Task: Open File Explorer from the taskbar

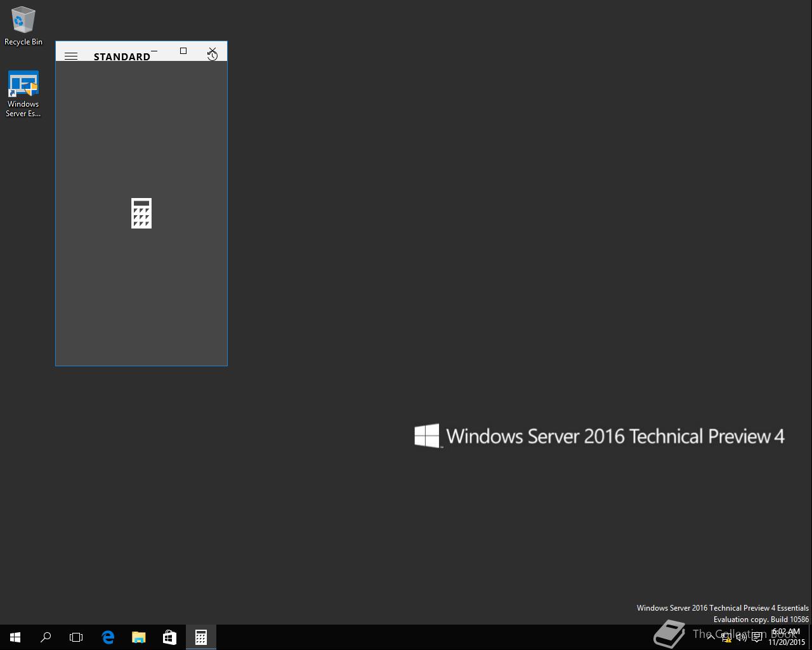Action: pyautogui.click(x=138, y=637)
